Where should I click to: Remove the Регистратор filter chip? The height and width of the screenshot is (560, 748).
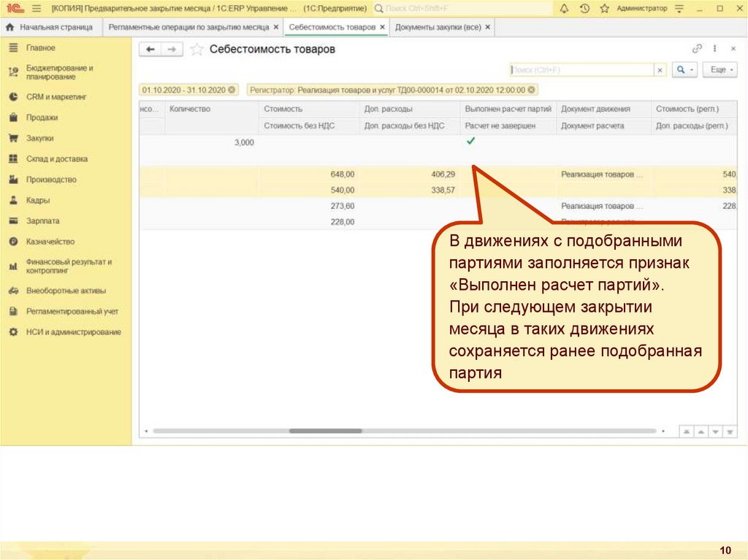(x=531, y=90)
